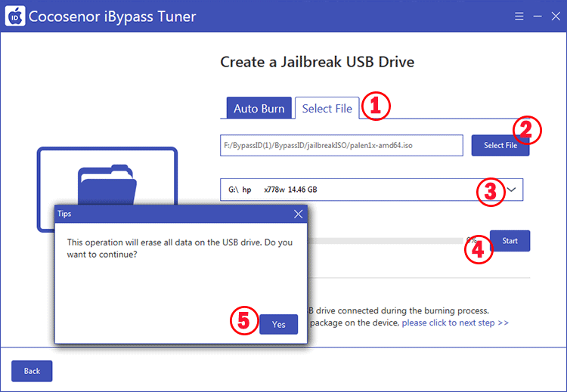Click the Tips dialog title text
567x392 pixels.
pyautogui.click(x=64, y=214)
